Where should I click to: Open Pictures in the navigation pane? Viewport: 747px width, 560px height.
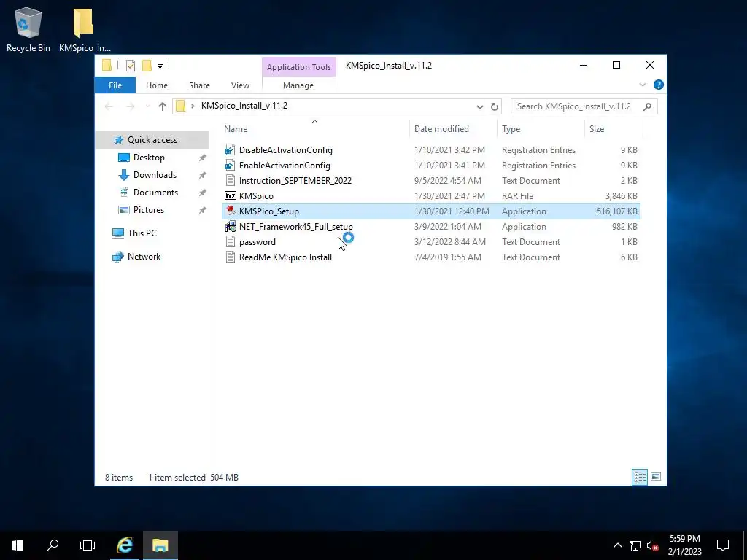coord(148,210)
